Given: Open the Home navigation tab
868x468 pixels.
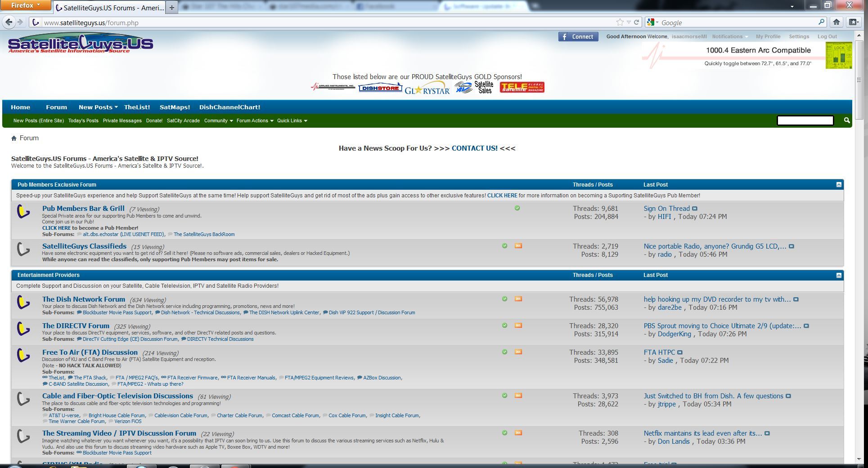Looking at the screenshot, I should tap(20, 107).
